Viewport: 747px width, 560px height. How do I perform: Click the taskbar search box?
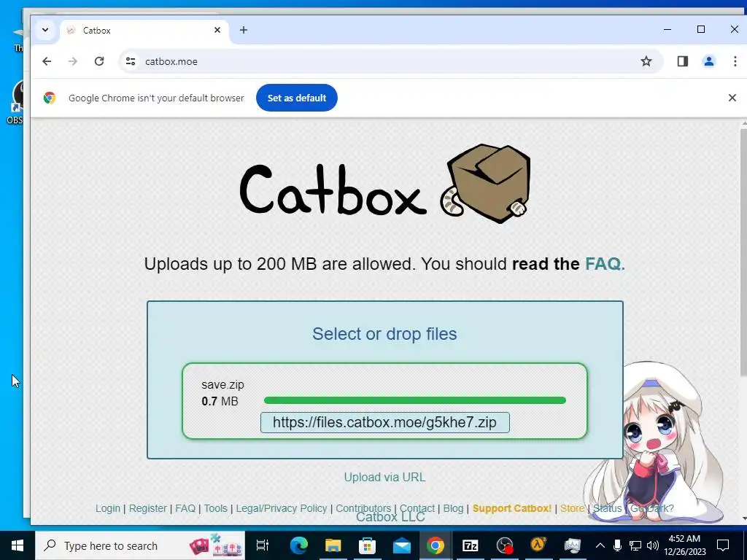(140, 545)
